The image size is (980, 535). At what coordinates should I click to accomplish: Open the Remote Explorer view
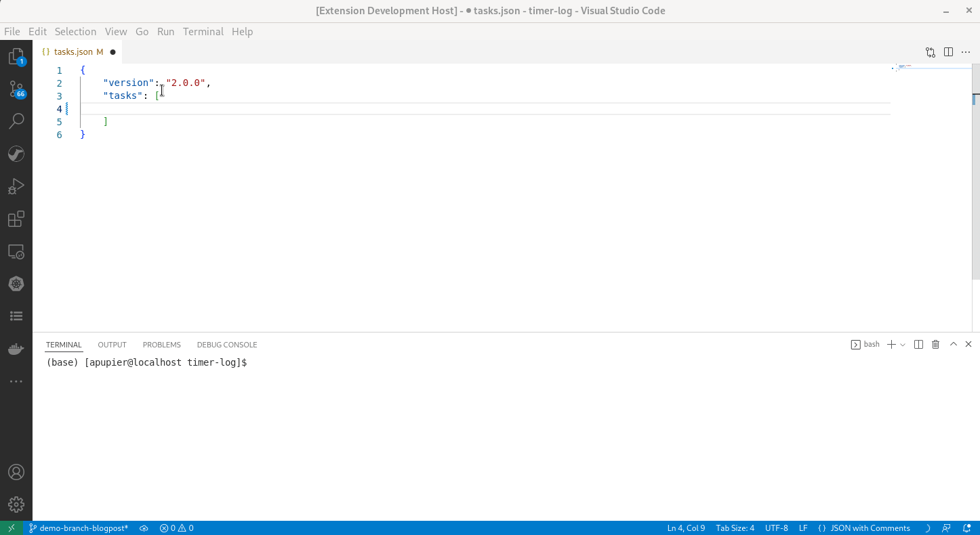16,251
